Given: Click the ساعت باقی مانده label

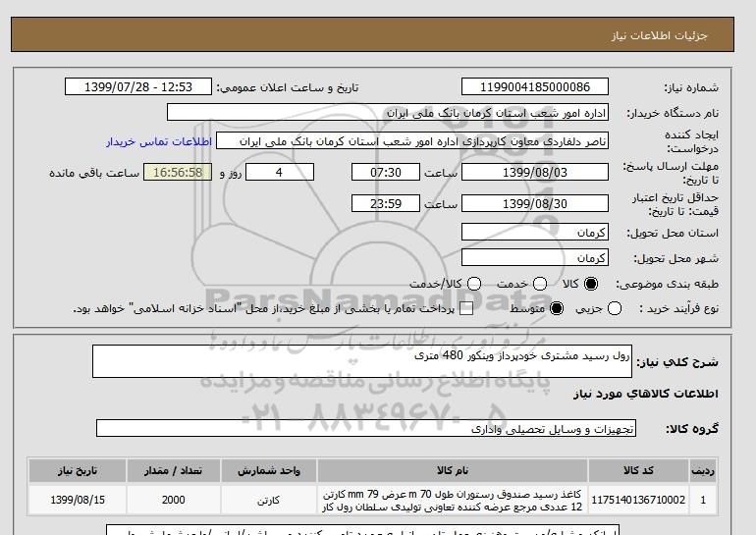Looking at the screenshot, I should point(94,173).
